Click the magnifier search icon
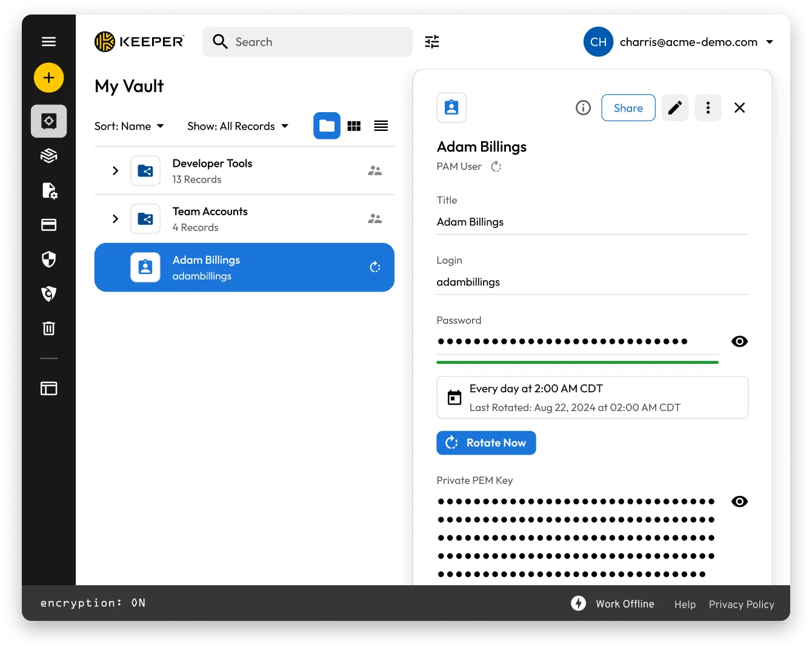Screen dimensions: 812x650 coord(220,41)
